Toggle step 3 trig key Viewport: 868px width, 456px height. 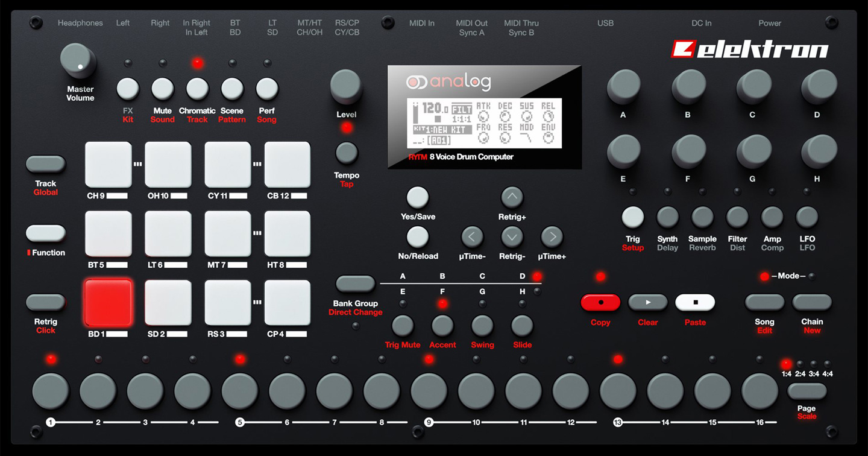click(x=145, y=391)
